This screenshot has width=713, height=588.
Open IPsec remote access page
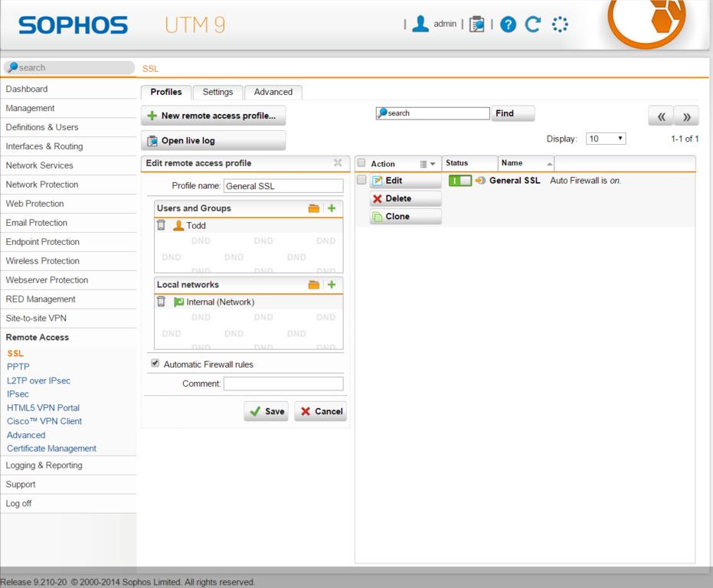click(18, 394)
